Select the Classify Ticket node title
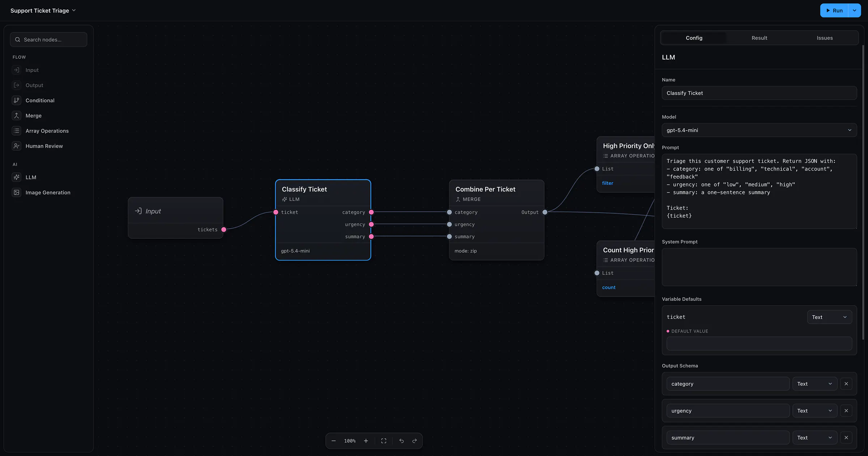This screenshot has height=456, width=868. click(x=304, y=189)
